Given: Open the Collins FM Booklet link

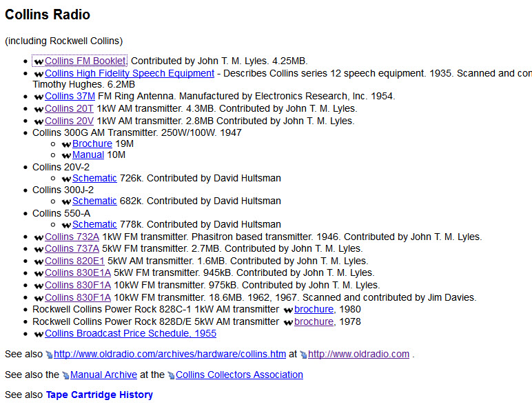Looking at the screenshot, I should point(85,61).
